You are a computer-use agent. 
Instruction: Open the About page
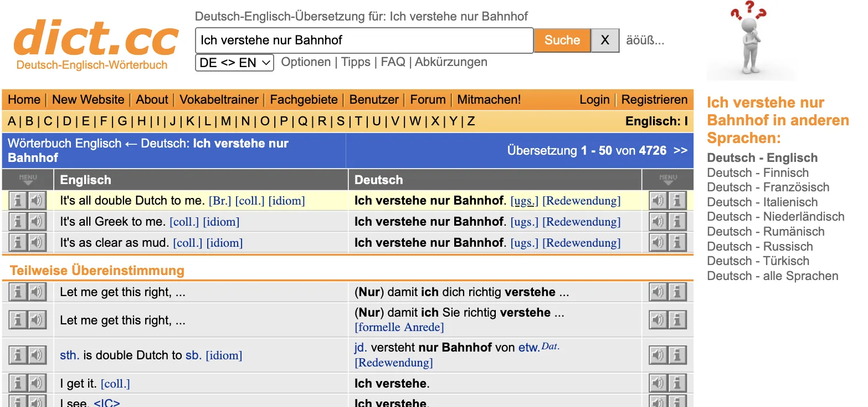coord(152,100)
